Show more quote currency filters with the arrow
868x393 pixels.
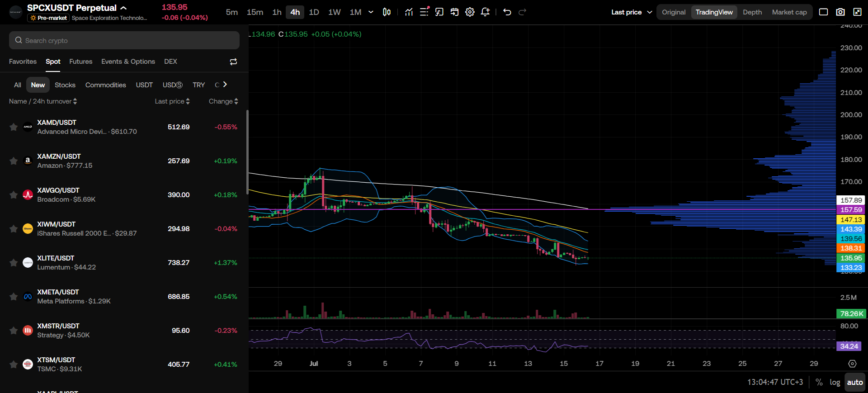[x=225, y=85]
